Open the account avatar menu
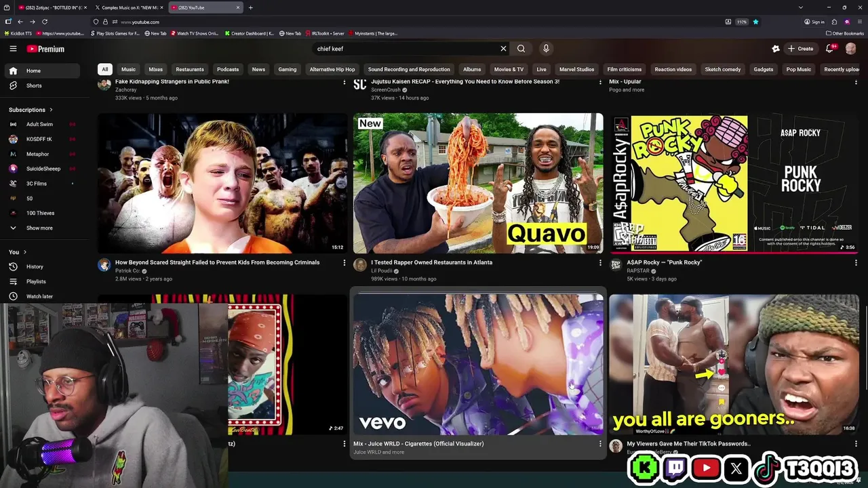 point(850,49)
